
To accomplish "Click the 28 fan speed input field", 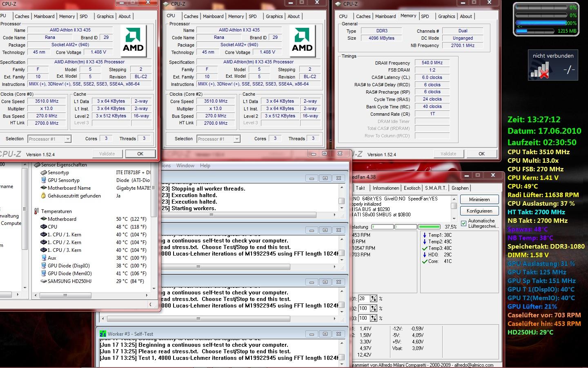I will pyautogui.click(x=364, y=298).
